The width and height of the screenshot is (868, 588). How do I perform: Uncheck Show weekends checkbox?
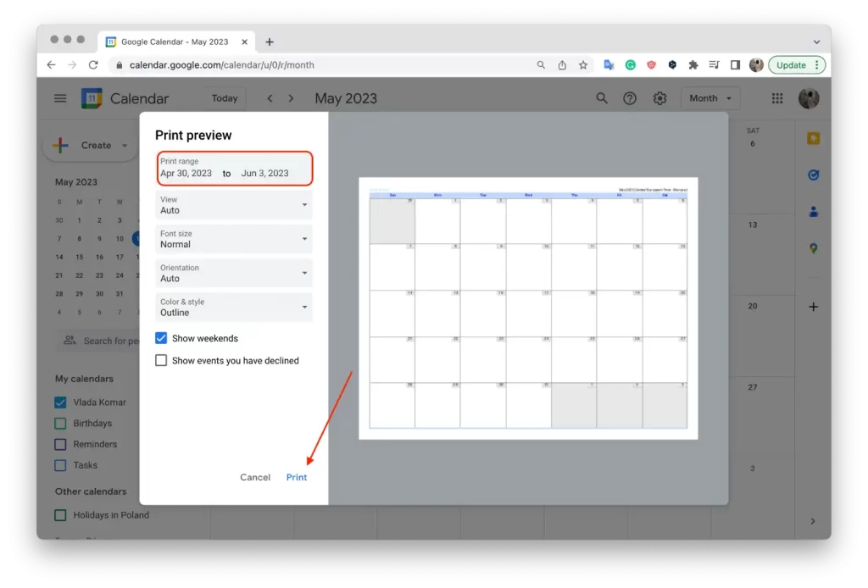click(161, 338)
